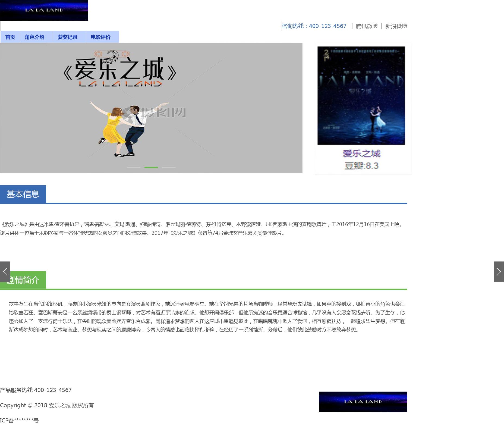Open the 电影评价 navigation tab
The height and width of the screenshot is (436, 504).
click(101, 37)
